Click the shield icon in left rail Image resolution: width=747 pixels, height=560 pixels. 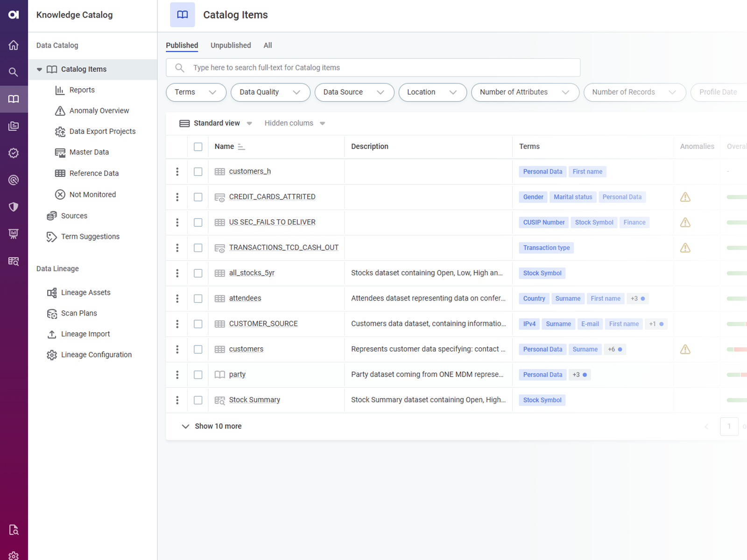[14, 207]
